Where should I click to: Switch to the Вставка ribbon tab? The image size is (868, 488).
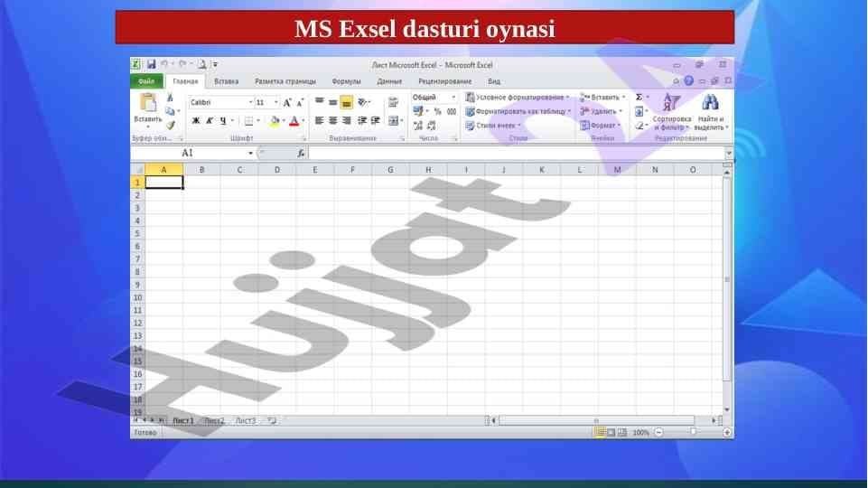tap(227, 80)
